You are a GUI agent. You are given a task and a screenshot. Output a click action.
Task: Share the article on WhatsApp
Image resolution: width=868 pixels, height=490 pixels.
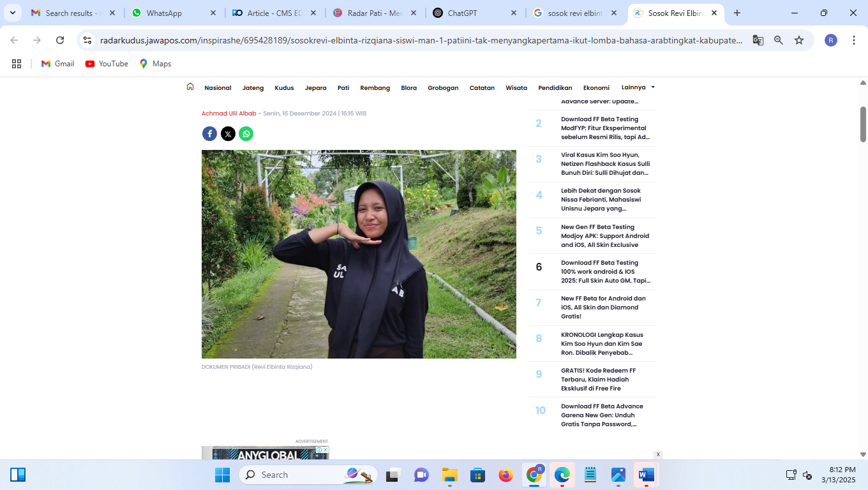[x=246, y=133]
